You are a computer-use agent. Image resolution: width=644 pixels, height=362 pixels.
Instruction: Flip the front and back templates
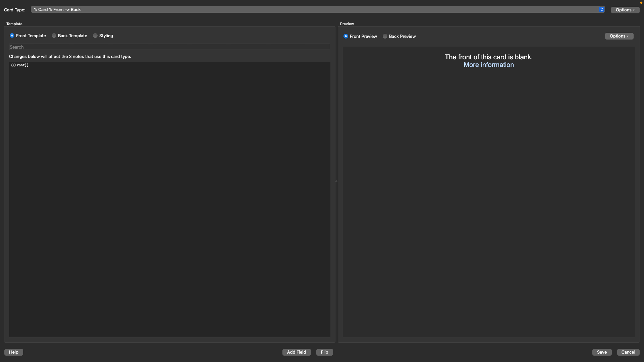[324, 352]
